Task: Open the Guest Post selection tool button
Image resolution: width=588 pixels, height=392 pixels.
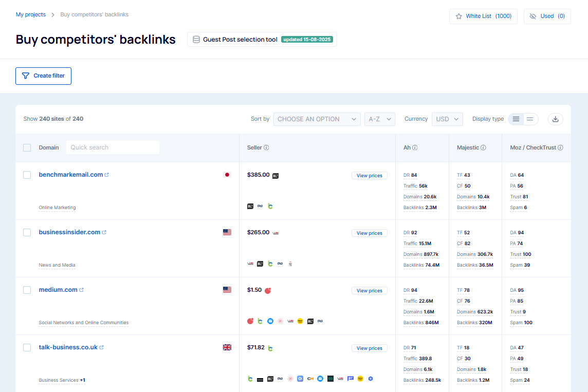Action: pyautogui.click(x=262, y=40)
